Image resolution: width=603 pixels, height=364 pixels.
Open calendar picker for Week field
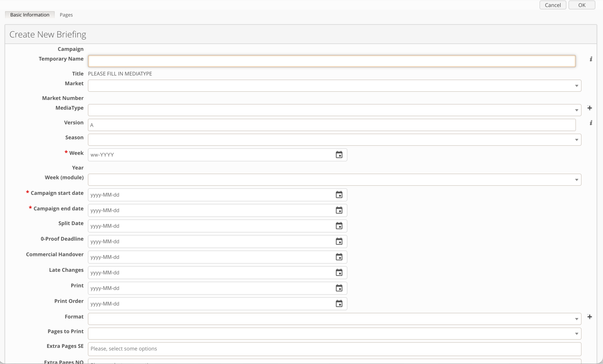tap(339, 155)
